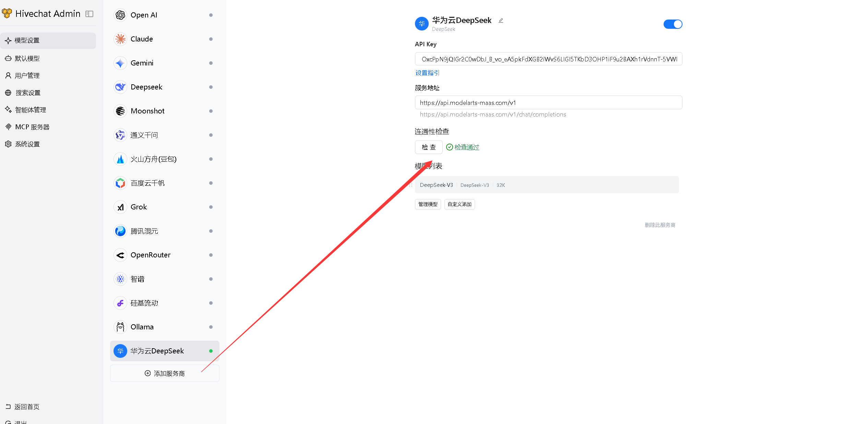Click the Hivechat honeycomb logo icon
This screenshot has height=424, width=868.
7,13
